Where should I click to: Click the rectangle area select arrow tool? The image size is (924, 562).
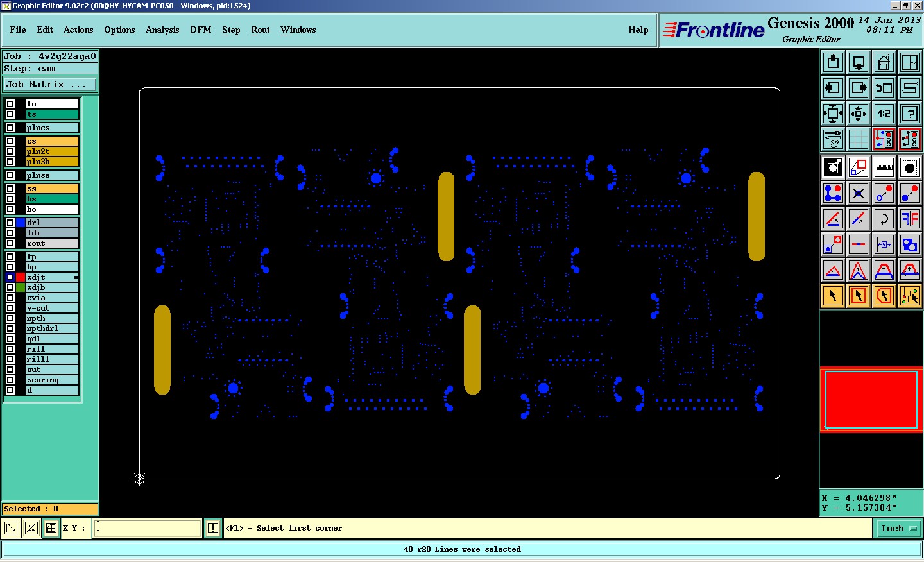(859, 296)
